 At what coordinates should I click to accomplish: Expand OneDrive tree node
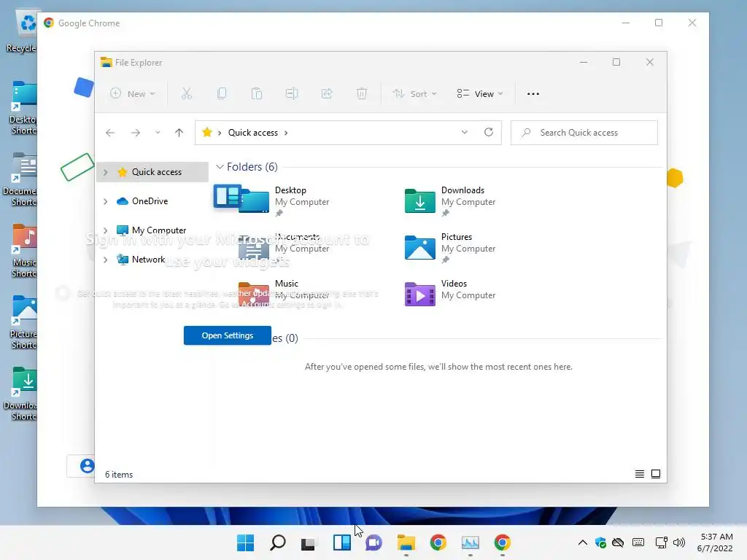coord(105,201)
